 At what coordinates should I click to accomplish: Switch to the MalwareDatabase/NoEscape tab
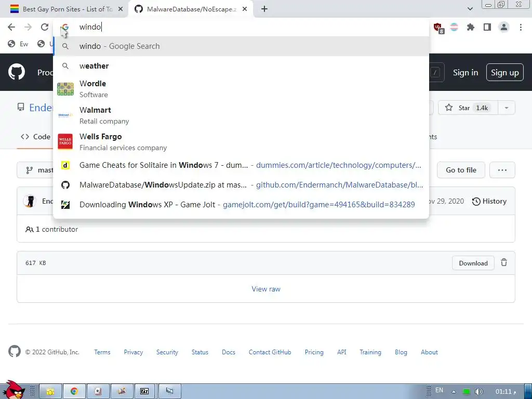pos(191,9)
